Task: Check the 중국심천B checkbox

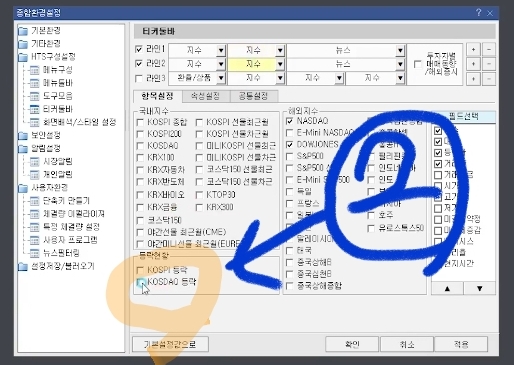Action: click(290, 274)
